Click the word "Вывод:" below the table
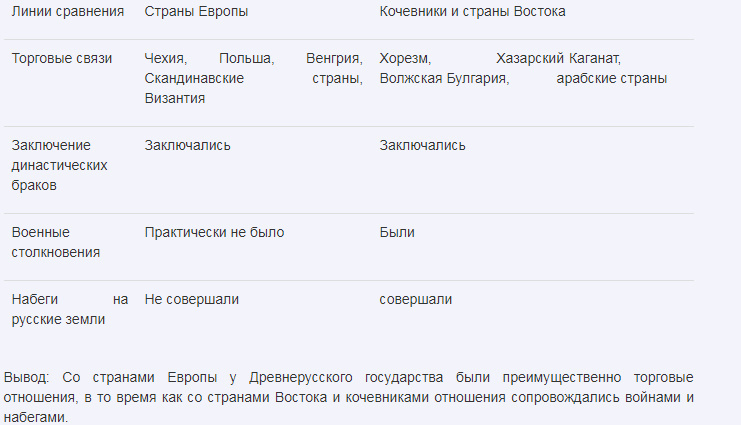The width and height of the screenshot is (741, 425). pos(28,378)
